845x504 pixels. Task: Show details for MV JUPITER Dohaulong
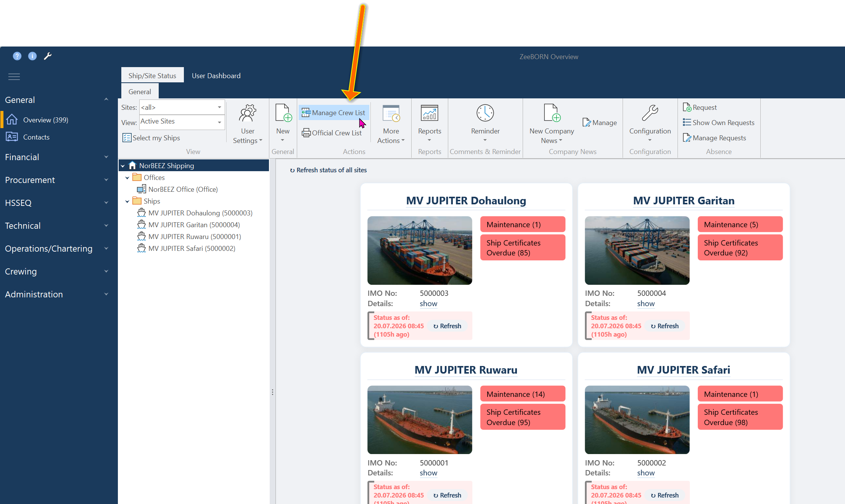(428, 304)
